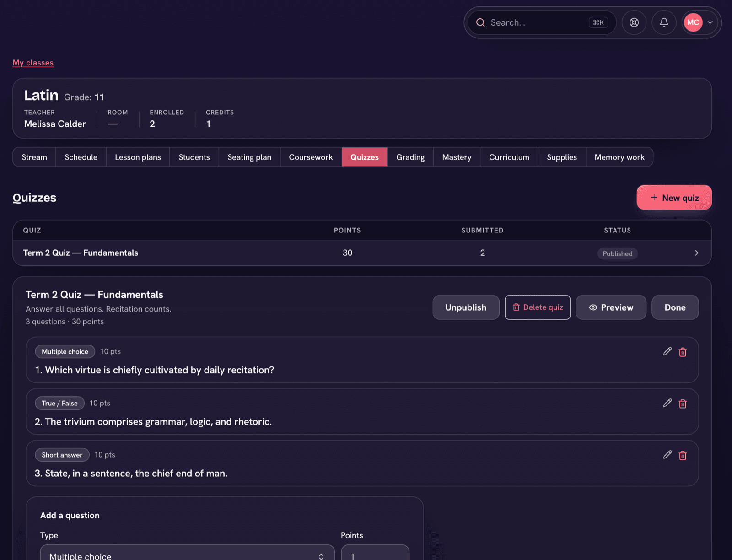The width and height of the screenshot is (732, 560).
Task: Open the help lifebuoy icon
Action: (x=634, y=22)
